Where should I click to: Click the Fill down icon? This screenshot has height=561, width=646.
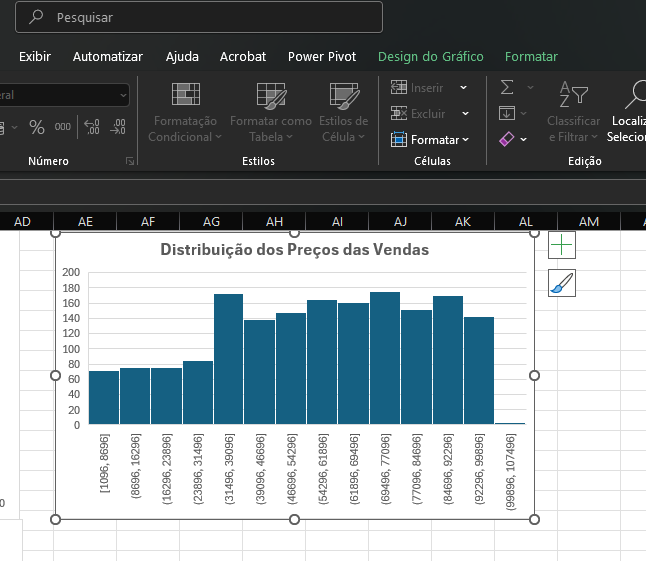click(507, 113)
